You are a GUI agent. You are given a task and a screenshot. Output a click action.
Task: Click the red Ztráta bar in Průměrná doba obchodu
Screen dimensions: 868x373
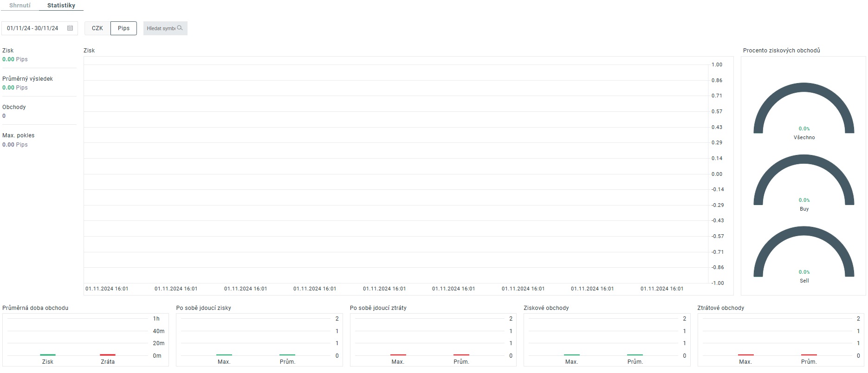[108, 355]
